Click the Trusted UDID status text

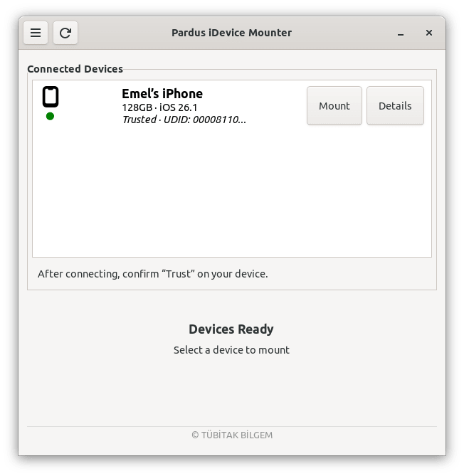pos(184,120)
